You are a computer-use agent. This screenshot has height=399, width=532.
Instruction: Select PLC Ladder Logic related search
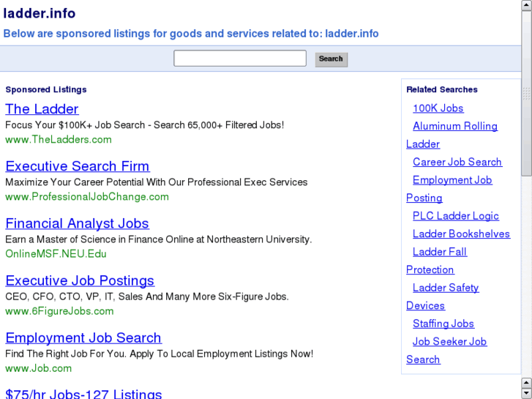click(456, 216)
